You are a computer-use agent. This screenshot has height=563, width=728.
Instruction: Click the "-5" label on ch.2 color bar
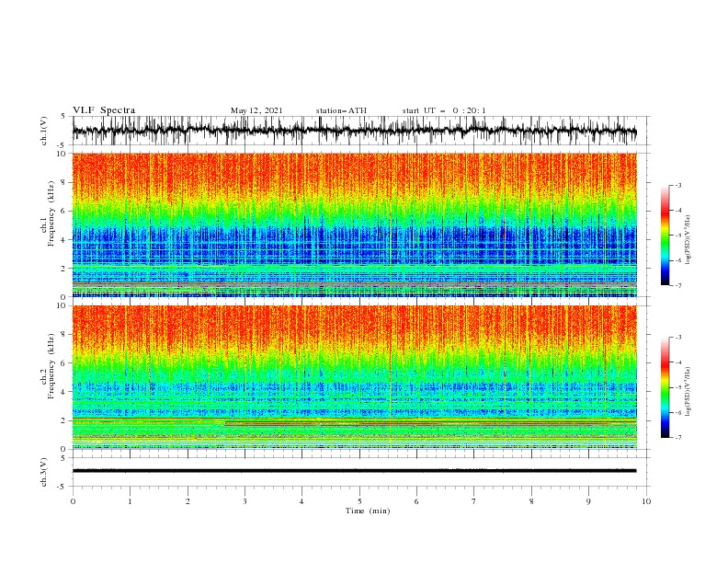coord(678,387)
